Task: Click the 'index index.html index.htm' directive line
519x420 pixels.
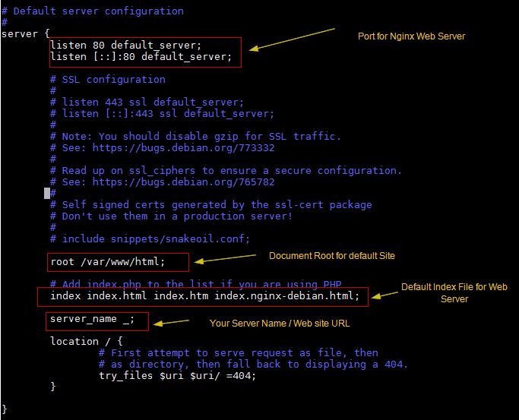Action: click(204, 296)
